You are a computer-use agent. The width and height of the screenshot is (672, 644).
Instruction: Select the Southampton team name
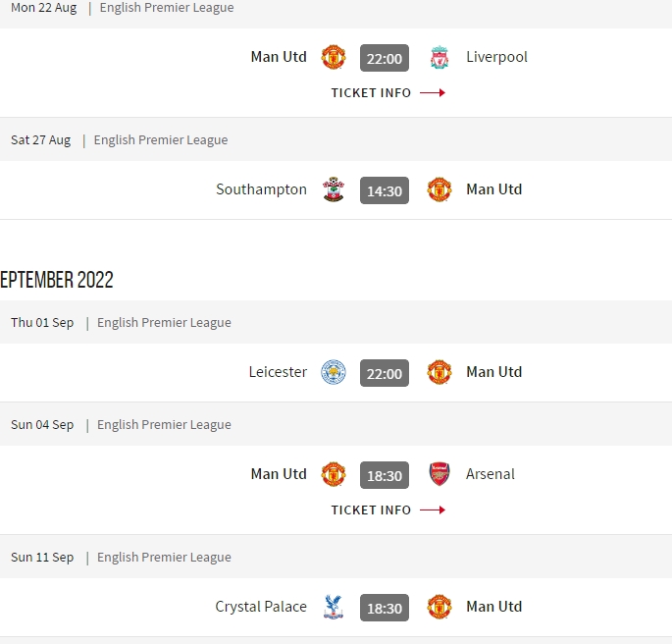pyautogui.click(x=261, y=189)
